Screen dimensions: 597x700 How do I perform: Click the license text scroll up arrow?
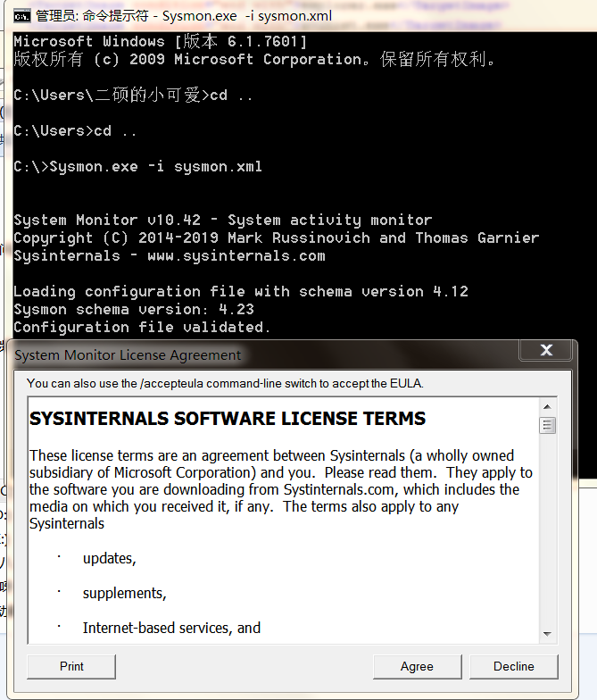coord(548,407)
